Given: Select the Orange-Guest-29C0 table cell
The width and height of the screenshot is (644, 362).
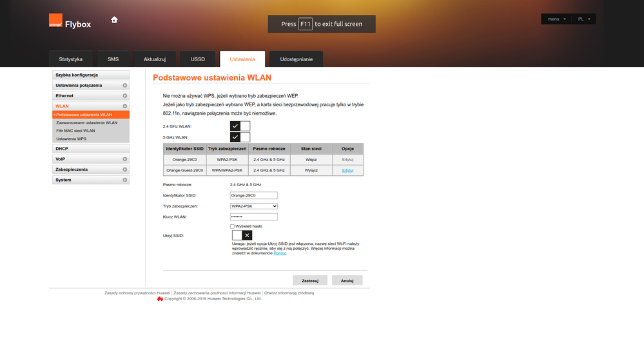Looking at the screenshot, I should click(184, 170).
